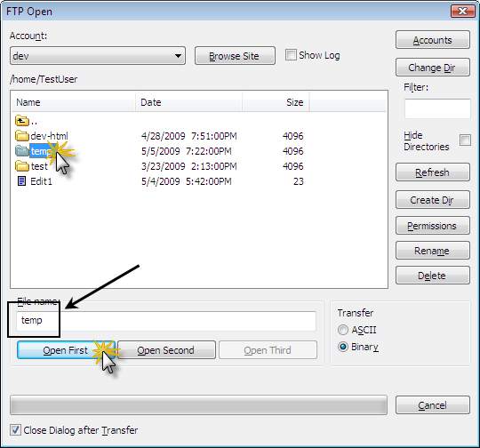The height and width of the screenshot is (448, 480).
Task: Click the parent directory up-folder icon
Action: [x=21, y=121]
